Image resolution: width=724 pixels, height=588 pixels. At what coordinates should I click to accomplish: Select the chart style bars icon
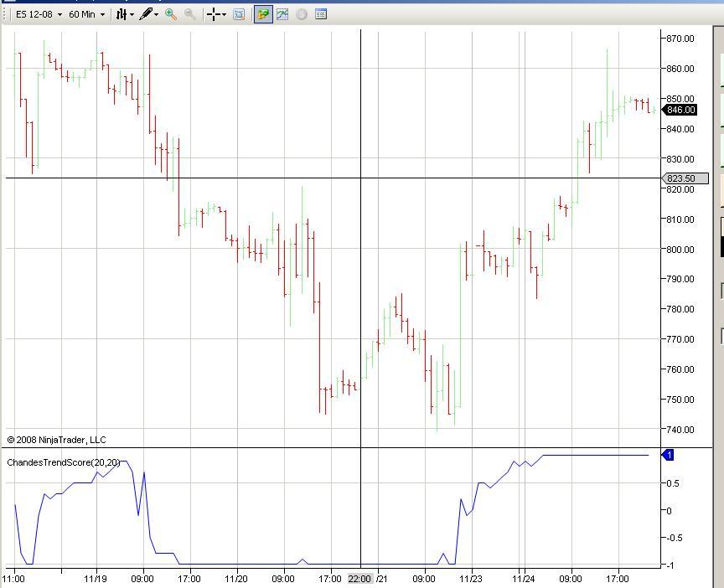pyautogui.click(x=121, y=14)
